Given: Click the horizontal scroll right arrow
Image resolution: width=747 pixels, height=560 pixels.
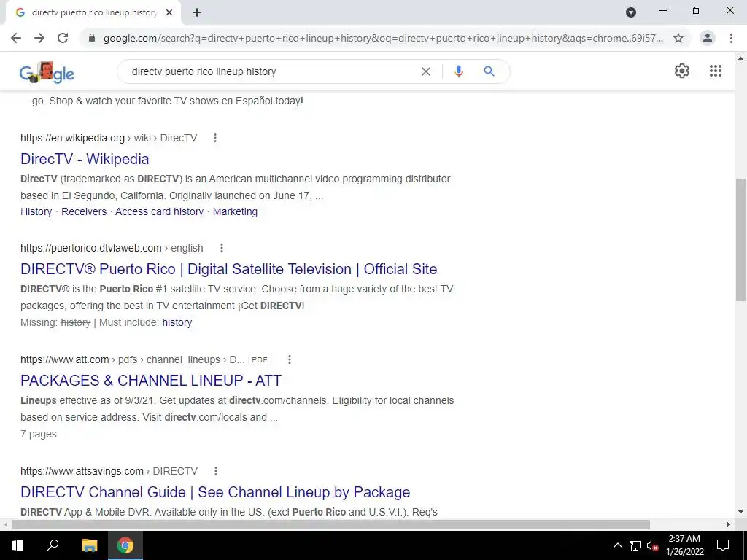Looking at the screenshot, I should [729, 524].
